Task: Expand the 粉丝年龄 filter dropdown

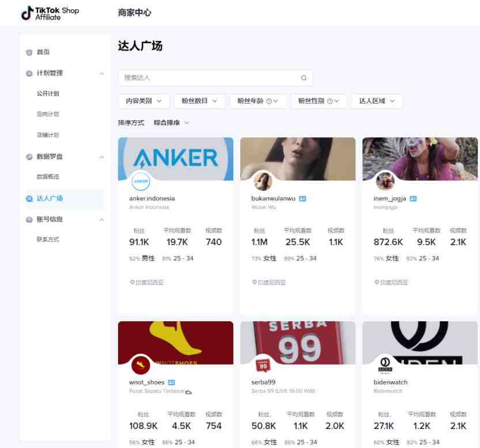Action: click(258, 101)
